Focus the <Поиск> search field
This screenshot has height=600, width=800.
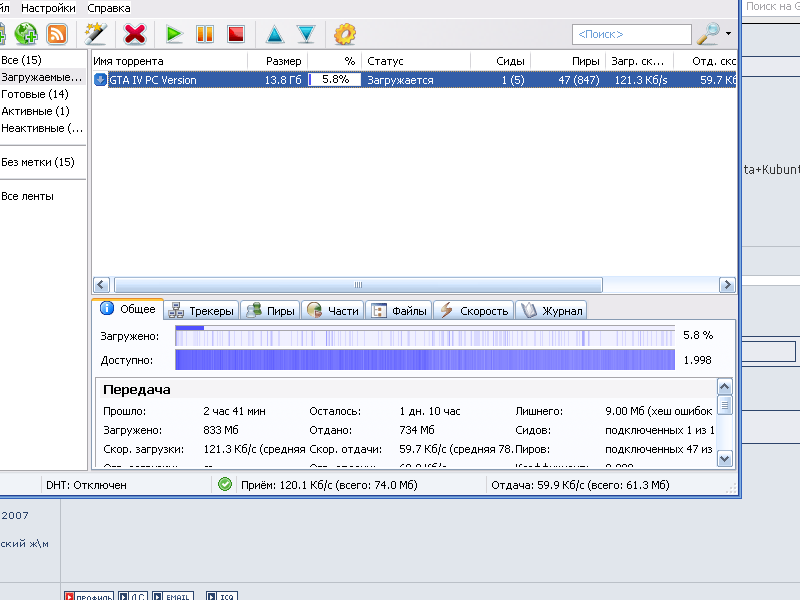(632, 34)
